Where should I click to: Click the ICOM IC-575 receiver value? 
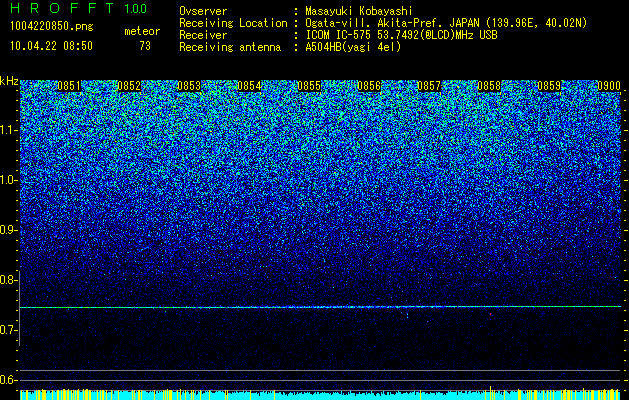[x=401, y=35]
